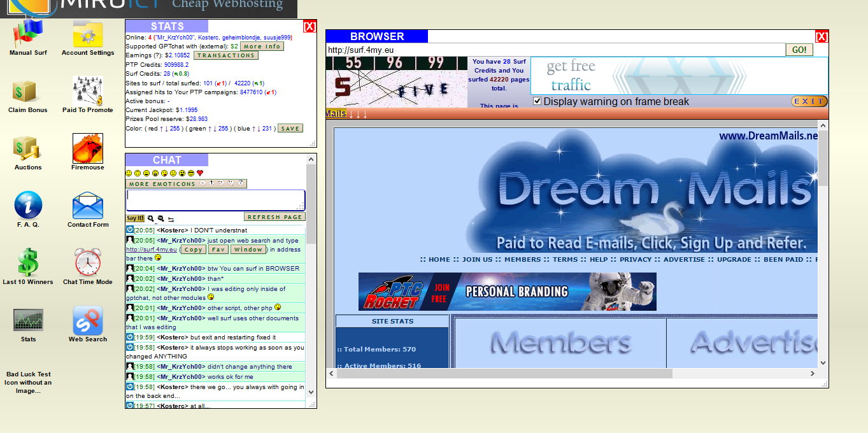This screenshot has width=868, height=433.
Task: Open MEMBERS in the DreamMails menu
Action: point(523,259)
